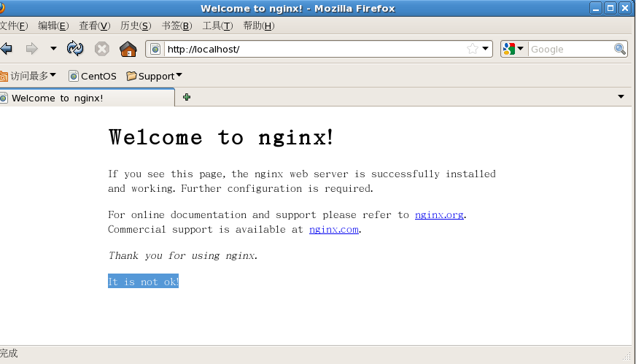The image size is (636, 364).
Task: Go back with the Back arrow button
Action: [6, 49]
